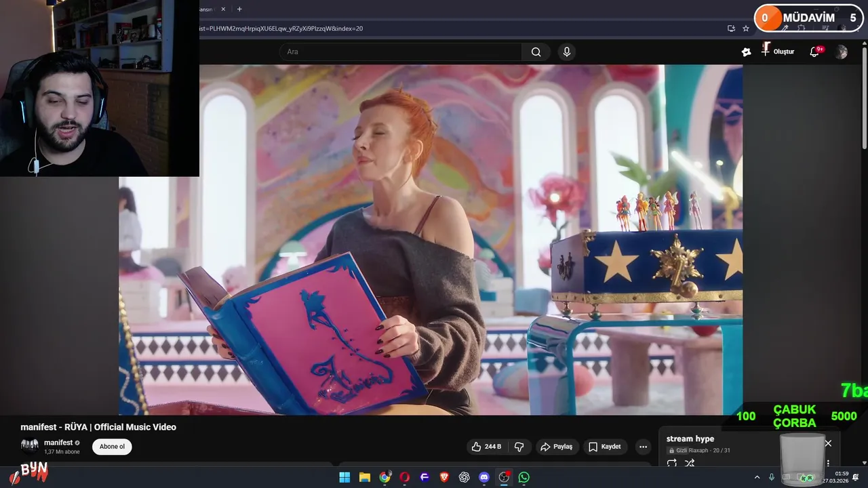Image resolution: width=868 pixels, height=488 pixels.
Task: Like the video with 244 B thumbs up
Action: [486, 447]
